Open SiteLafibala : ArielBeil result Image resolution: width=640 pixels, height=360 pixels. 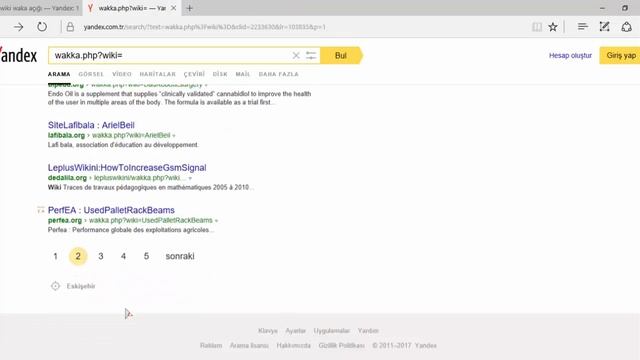coord(91,125)
